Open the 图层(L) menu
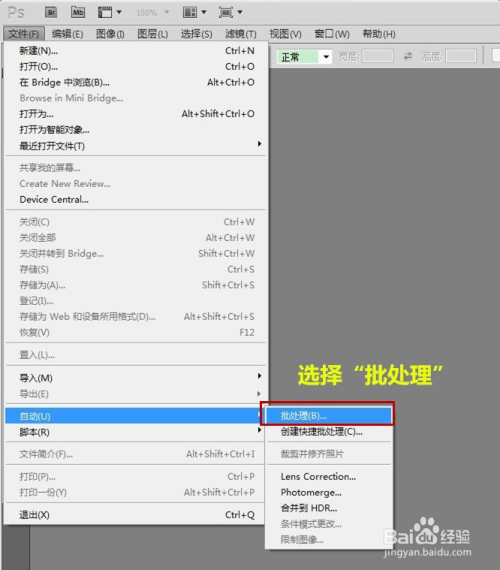Image resolution: width=500 pixels, height=570 pixels. click(x=153, y=34)
